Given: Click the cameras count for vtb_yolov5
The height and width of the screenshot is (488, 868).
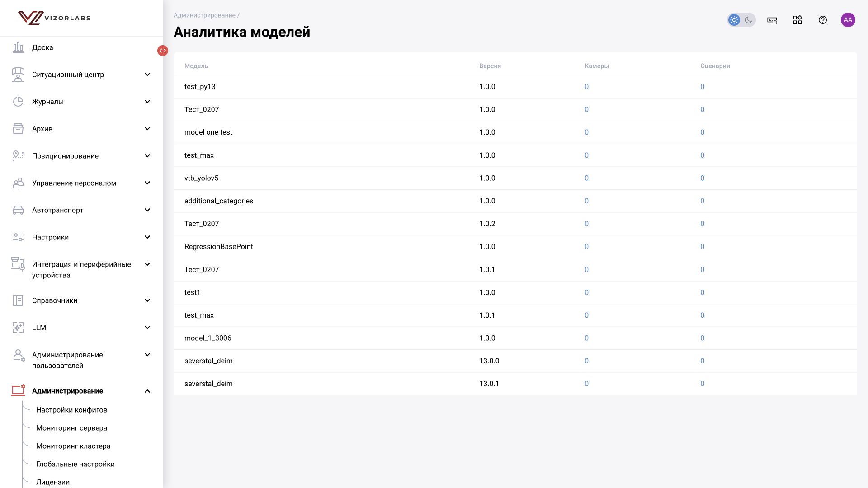Looking at the screenshot, I should (586, 178).
